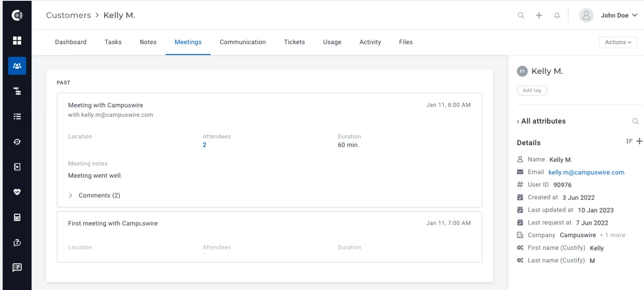Click the timeline-style icon in sidebar
This screenshot has height=290, width=644.
coord(17,91)
